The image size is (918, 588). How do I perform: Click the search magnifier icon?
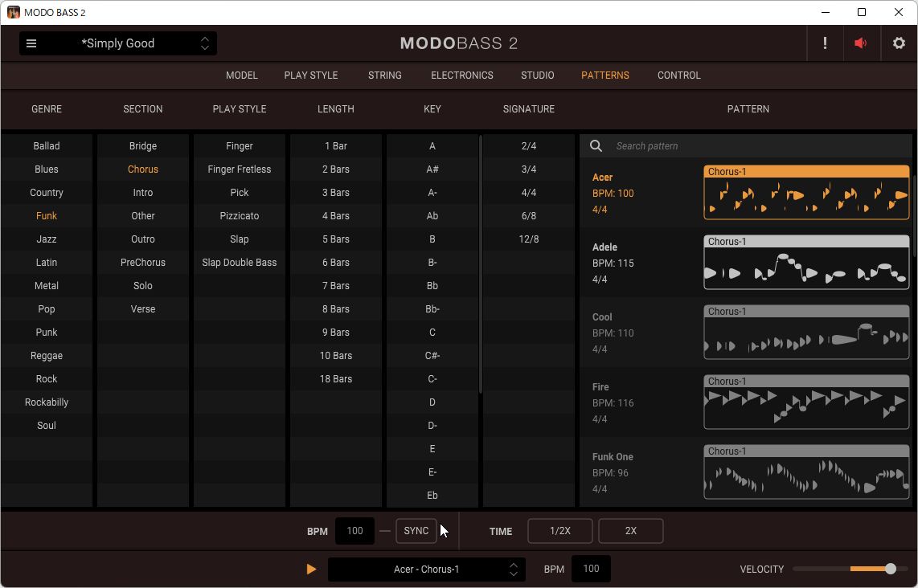pos(596,145)
